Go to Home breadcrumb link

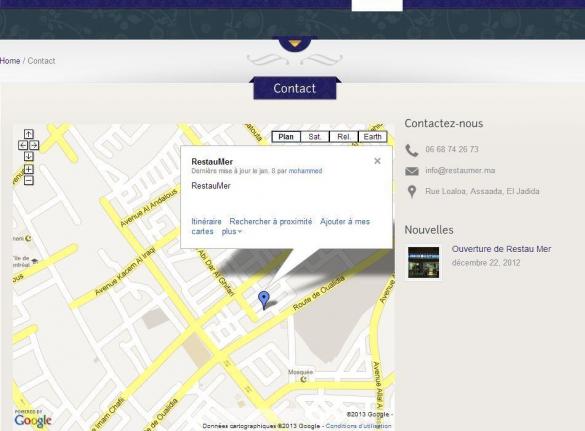pyautogui.click(x=10, y=61)
